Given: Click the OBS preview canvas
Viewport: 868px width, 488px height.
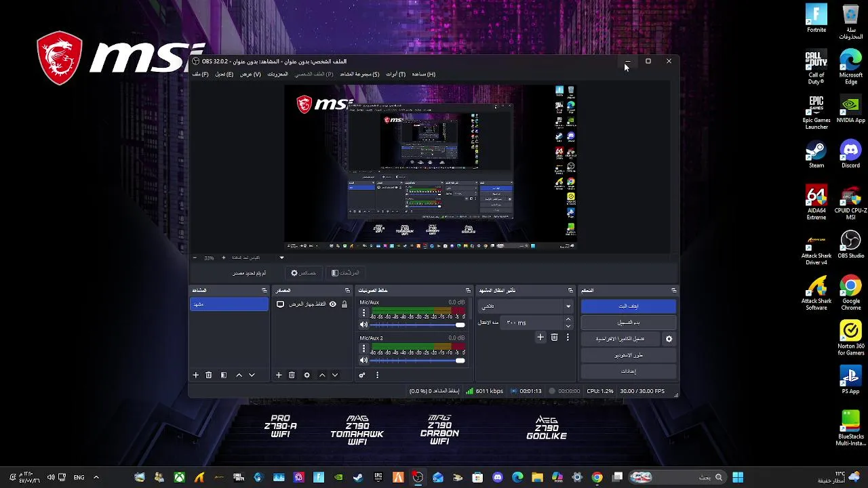Looking at the screenshot, I should (x=430, y=167).
